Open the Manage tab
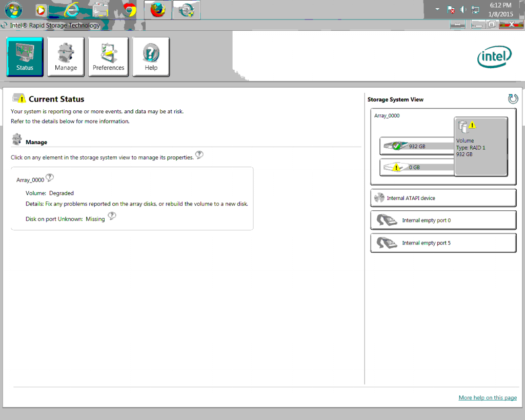 [x=66, y=57]
